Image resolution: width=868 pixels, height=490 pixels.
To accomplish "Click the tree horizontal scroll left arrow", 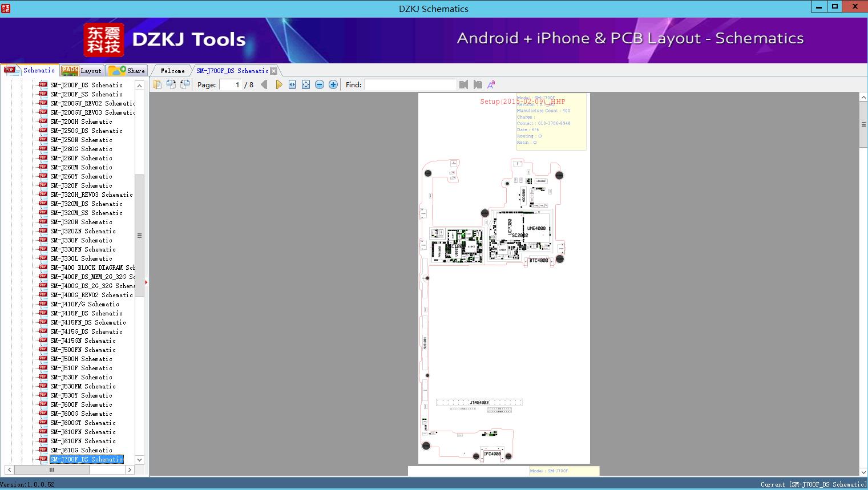I will click(x=9, y=470).
